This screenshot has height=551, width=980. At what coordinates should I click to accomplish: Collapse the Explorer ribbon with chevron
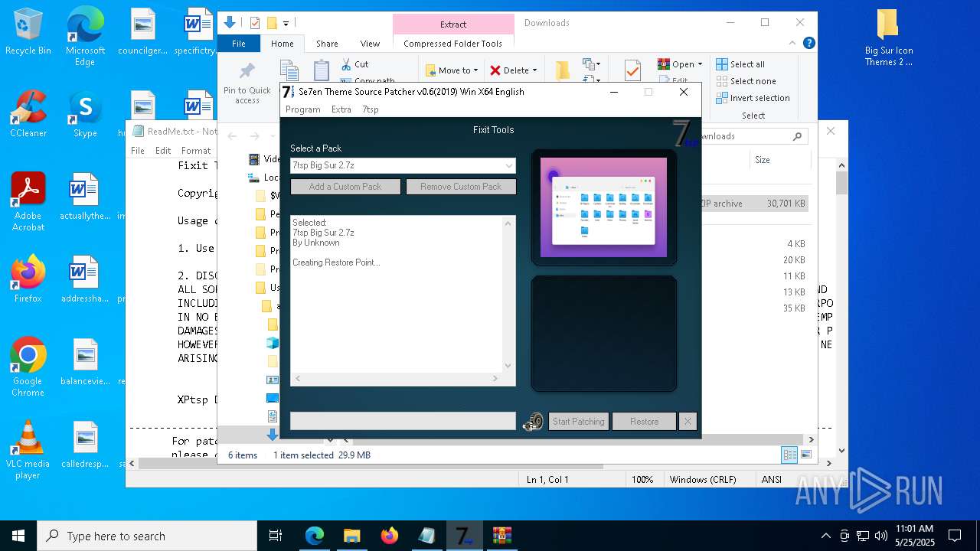[793, 44]
